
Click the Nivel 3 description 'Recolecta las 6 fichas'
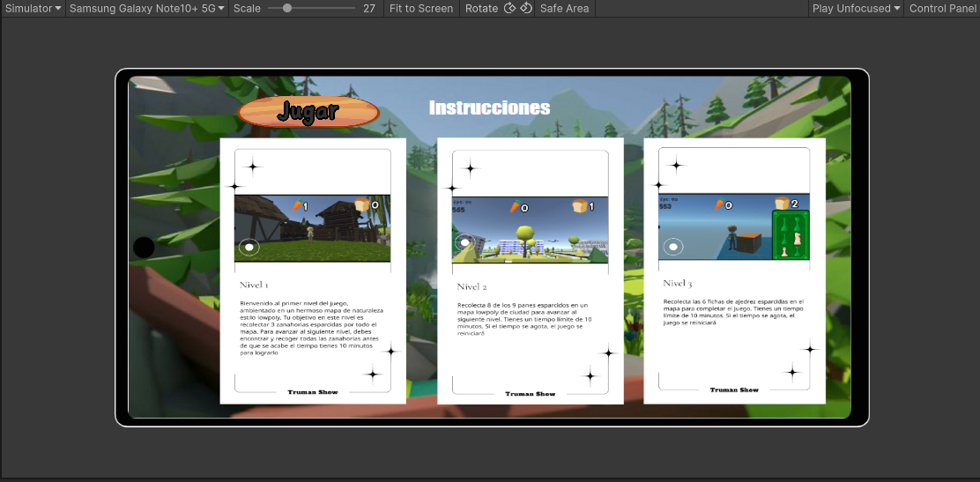point(733,311)
